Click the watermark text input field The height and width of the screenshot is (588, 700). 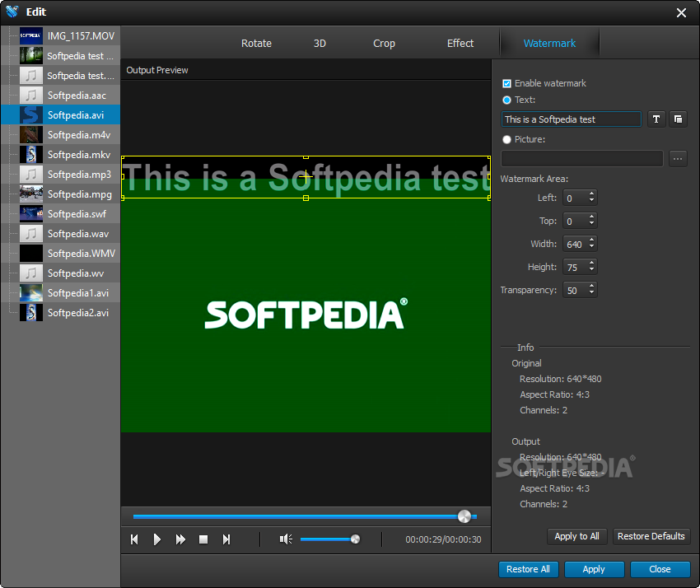pos(571,119)
